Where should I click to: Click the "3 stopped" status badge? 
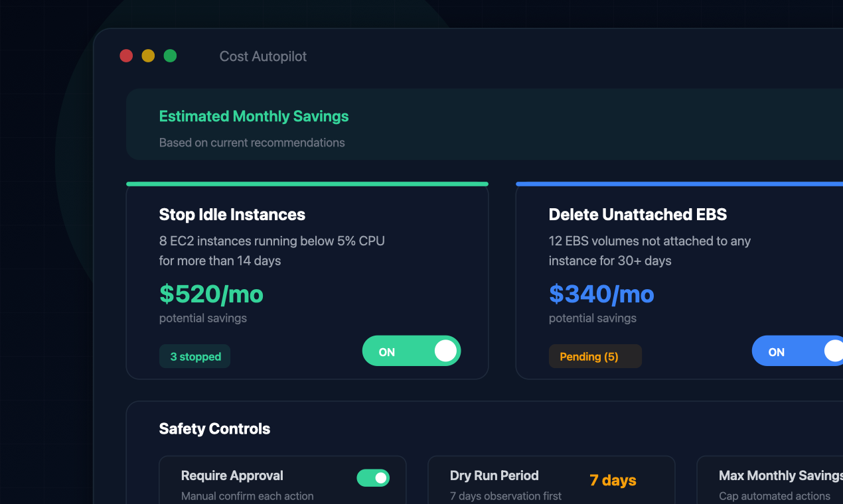click(x=194, y=356)
